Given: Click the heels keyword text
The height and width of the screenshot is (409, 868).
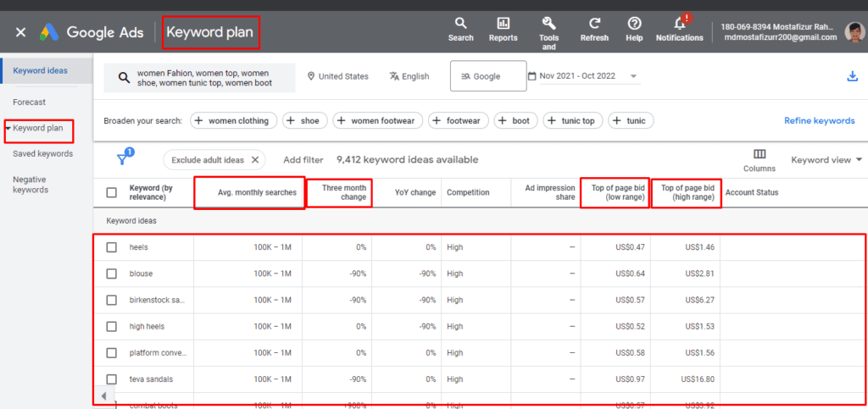Looking at the screenshot, I should pyautogui.click(x=138, y=247).
